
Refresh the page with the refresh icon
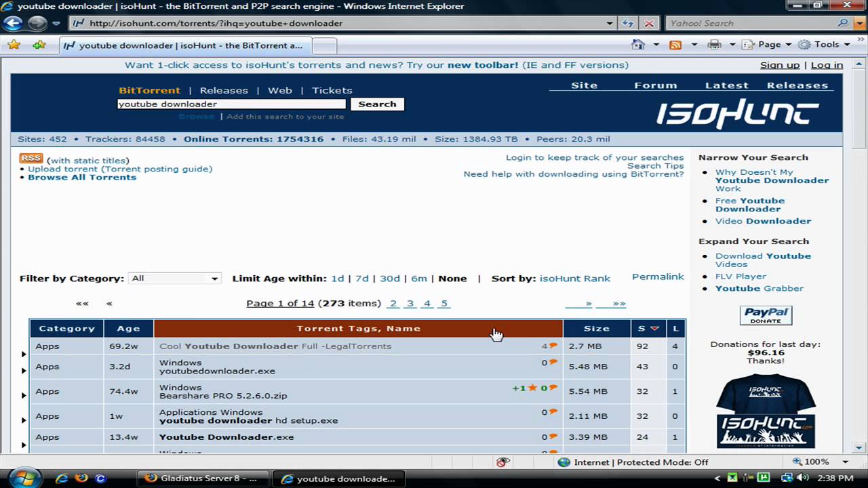627,23
